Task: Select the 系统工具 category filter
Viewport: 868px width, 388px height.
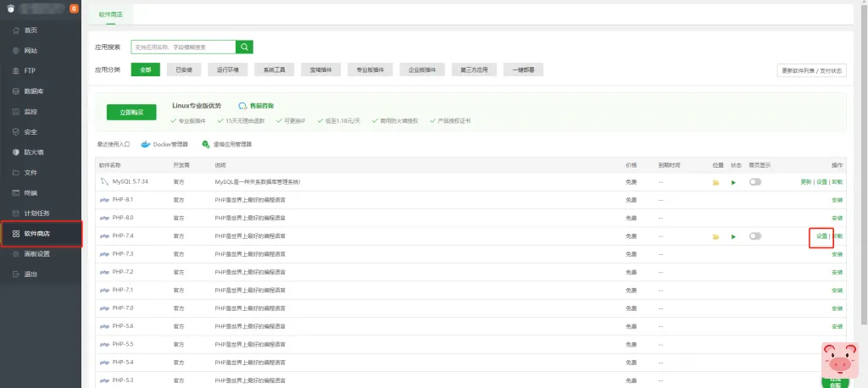Action: [x=274, y=69]
